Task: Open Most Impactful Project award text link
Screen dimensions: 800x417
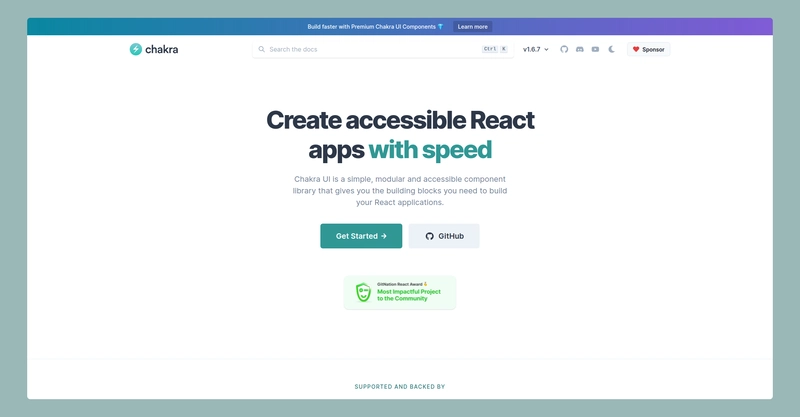Action: [410, 295]
